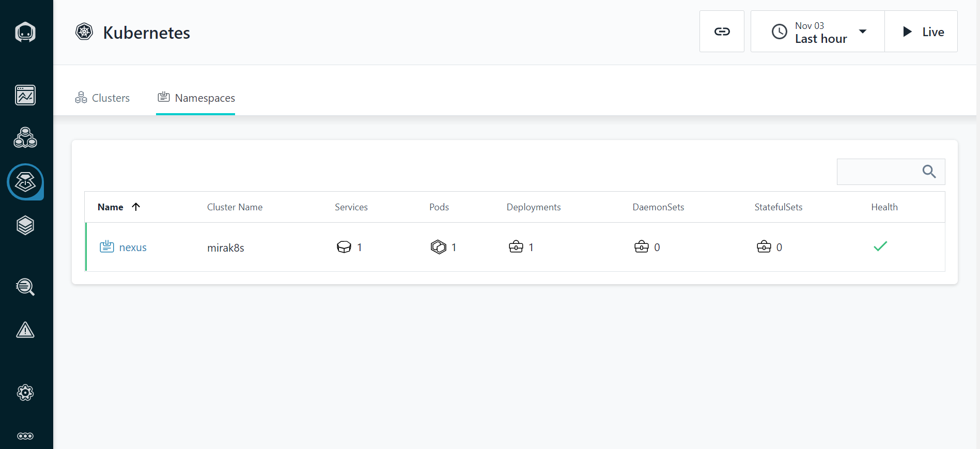This screenshot has width=980, height=449.
Task: Click the search magnifier icon
Action: [929, 172]
